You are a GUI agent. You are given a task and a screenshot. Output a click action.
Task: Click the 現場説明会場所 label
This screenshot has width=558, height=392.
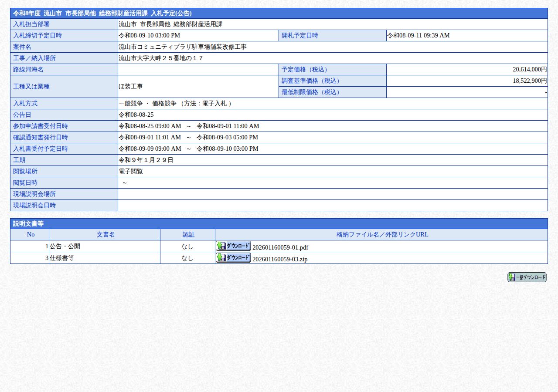(34, 194)
